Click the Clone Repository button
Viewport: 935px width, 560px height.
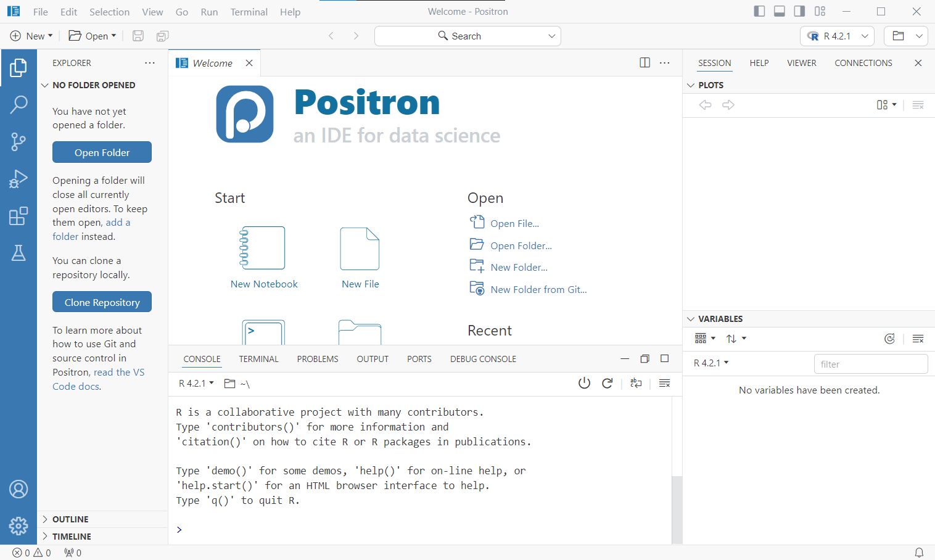pos(102,302)
